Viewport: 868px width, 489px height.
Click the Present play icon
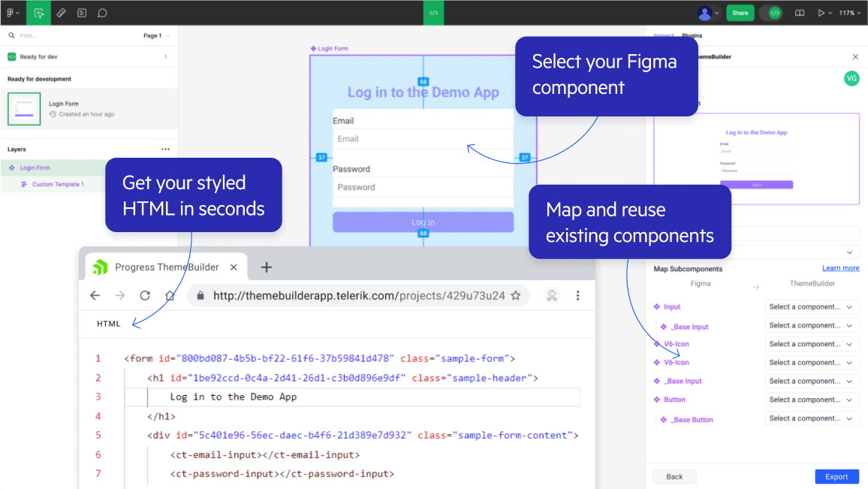(x=821, y=13)
